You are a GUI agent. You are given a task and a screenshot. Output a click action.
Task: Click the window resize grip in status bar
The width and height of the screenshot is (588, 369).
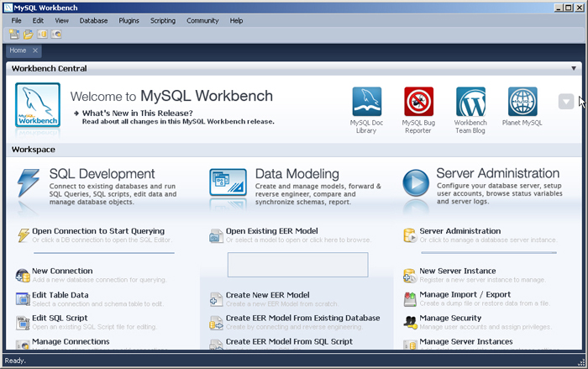[581, 362]
